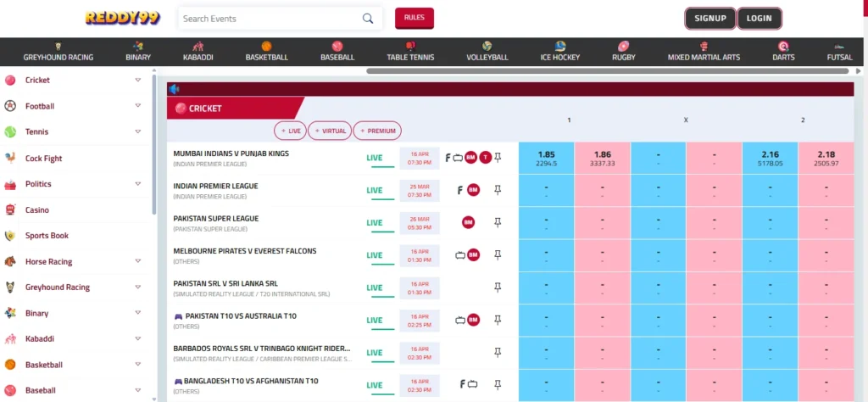This screenshot has width=868, height=402.
Task: Open live TV icon for Melbourne Pirates match
Action: [x=459, y=254]
